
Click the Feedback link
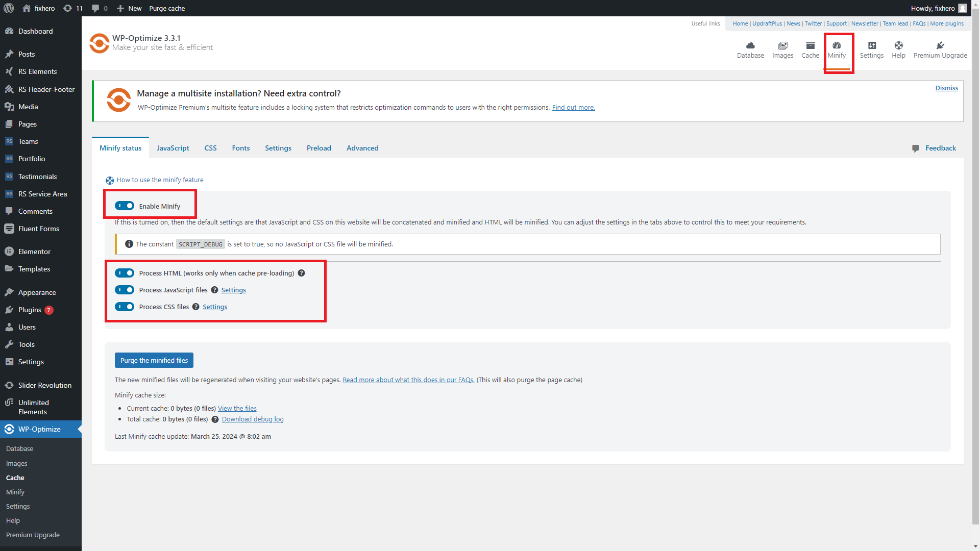tap(941, 148)
